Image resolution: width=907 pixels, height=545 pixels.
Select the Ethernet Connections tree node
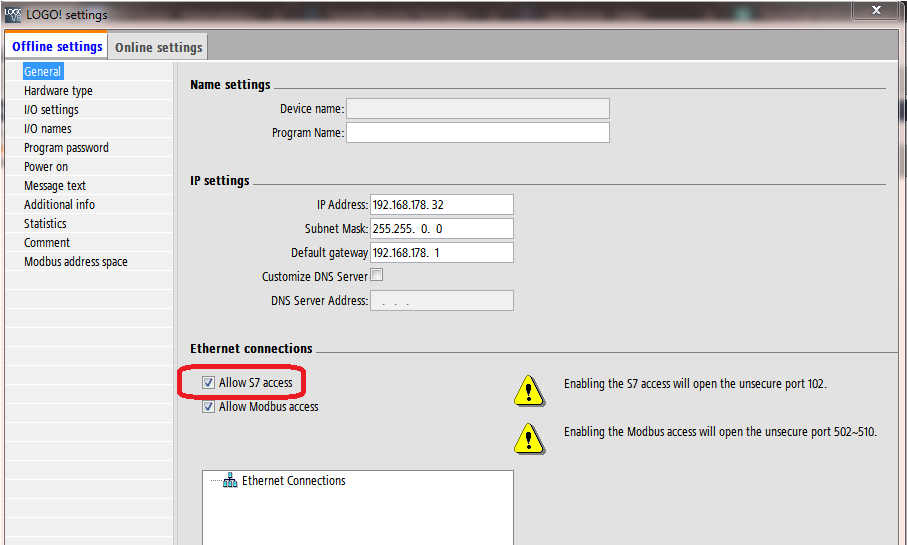click(x=293, y=481)
